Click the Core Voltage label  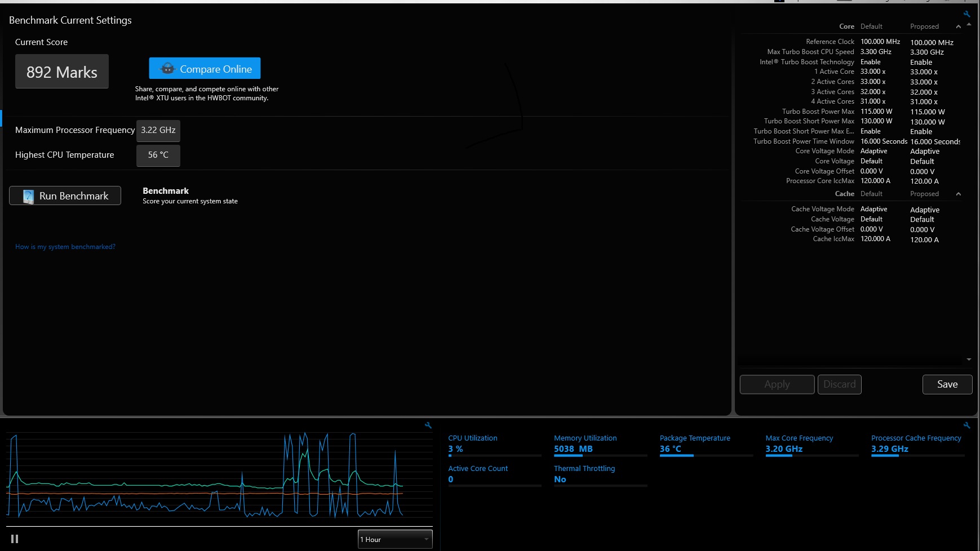point(835,161)
